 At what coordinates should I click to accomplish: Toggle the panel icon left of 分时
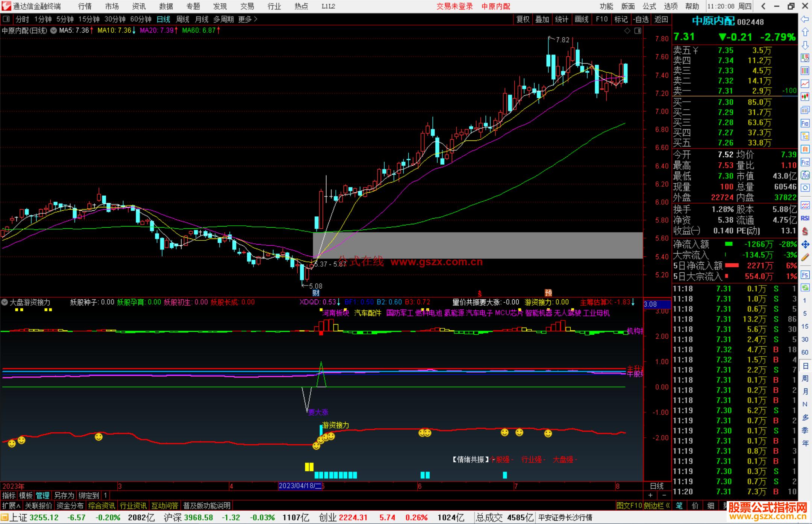click(6, 19)
